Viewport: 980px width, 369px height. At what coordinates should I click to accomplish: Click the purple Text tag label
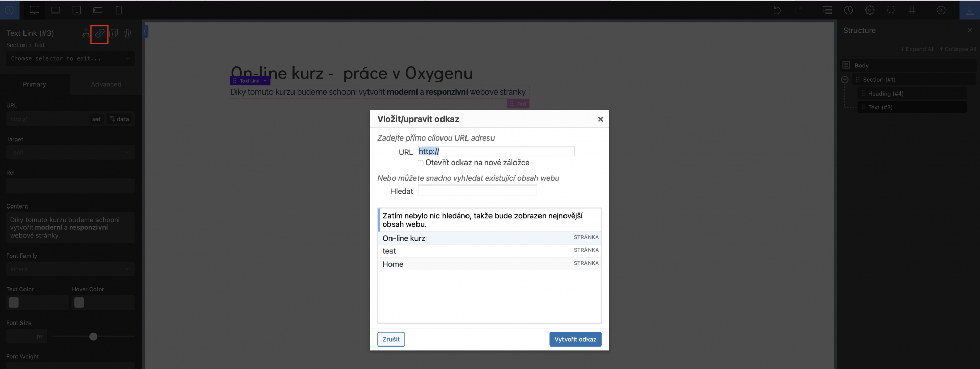pyautogui.click(x=518, y=104)
